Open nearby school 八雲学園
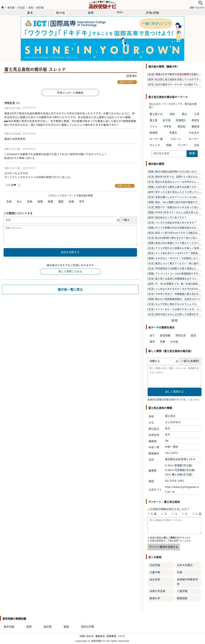Image resolution: width=205 pixels, height=644 pixels. click(188, 591)
